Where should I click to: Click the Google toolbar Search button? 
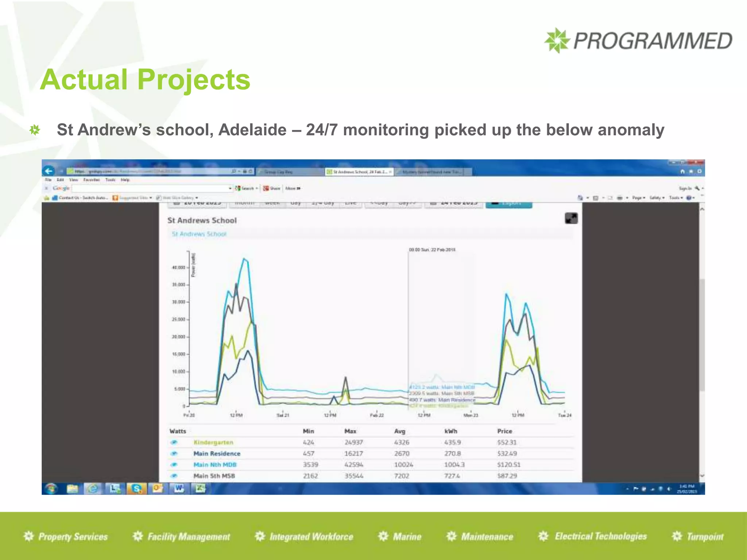244,188
